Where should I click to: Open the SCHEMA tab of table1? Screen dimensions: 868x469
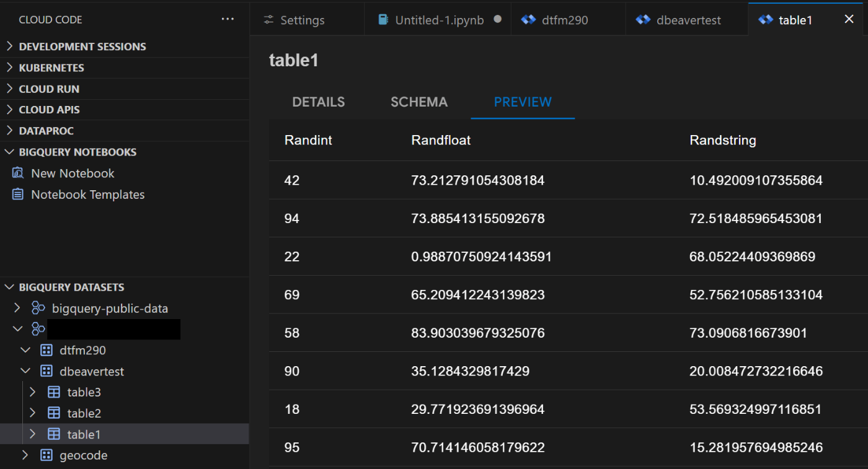419,102
